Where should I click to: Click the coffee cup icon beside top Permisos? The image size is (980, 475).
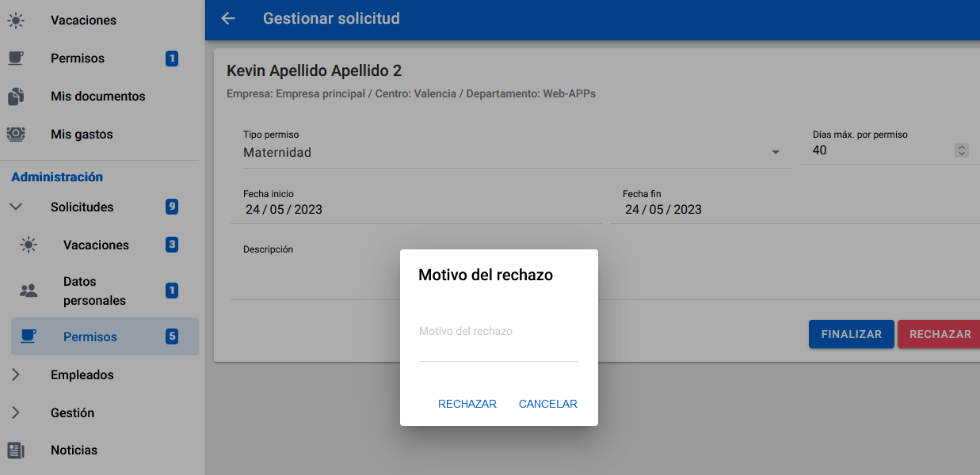tap(16, 59)
